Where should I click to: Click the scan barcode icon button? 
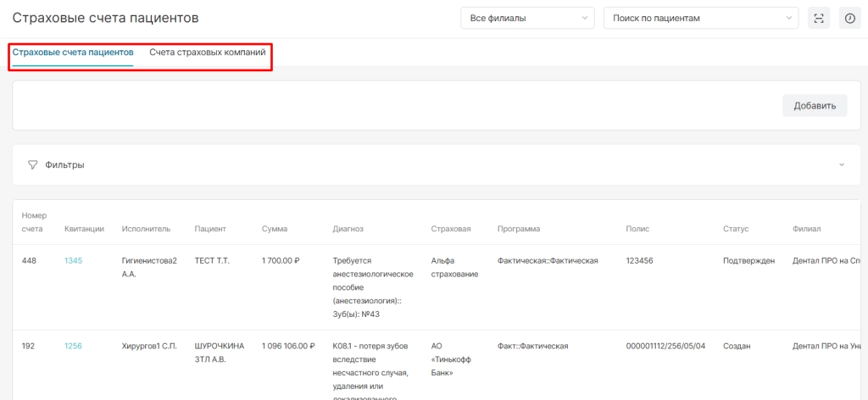819,18
